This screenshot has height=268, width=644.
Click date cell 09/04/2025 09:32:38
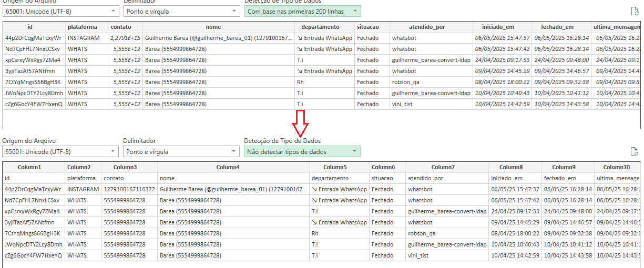(561, 82)
